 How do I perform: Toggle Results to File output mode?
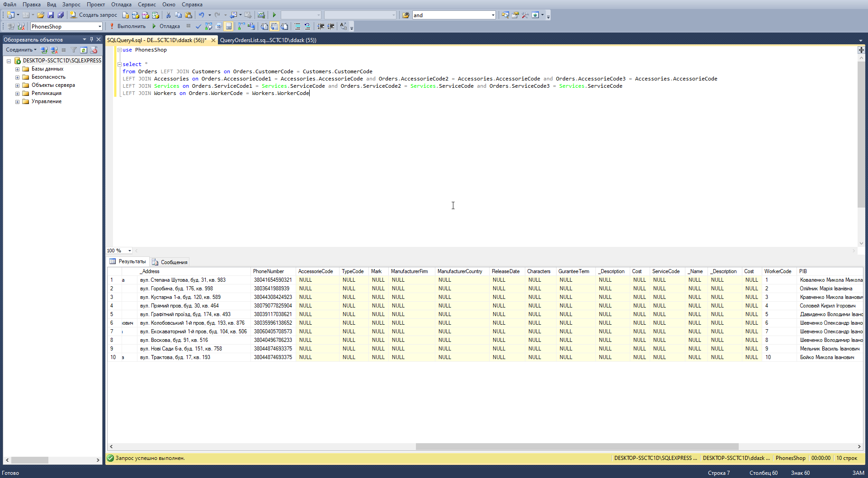point(284,26)
